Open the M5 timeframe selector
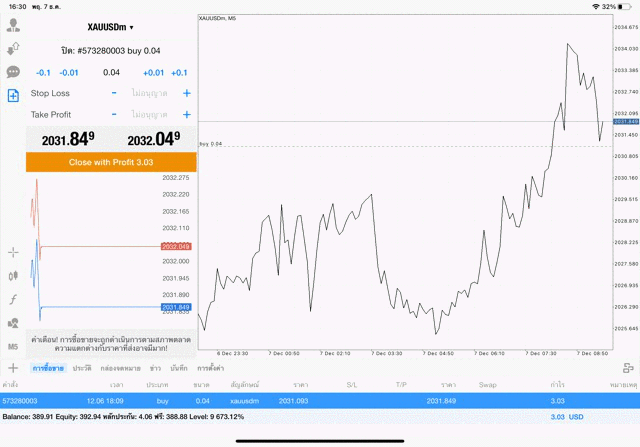 click(14, 346)
